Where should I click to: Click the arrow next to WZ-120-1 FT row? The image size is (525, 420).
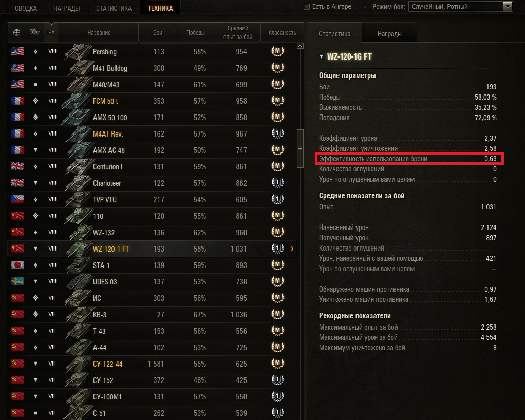pos(292,249)
